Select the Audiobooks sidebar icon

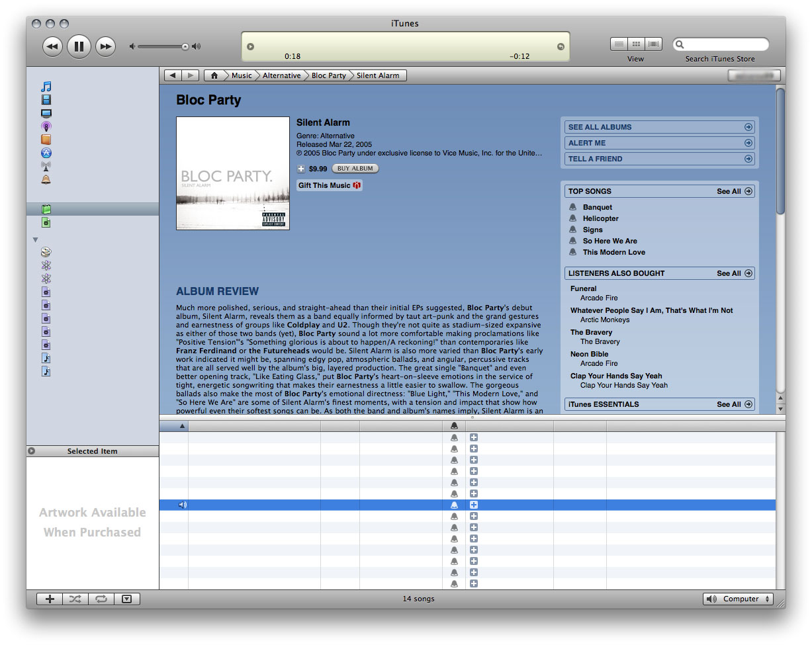point(46,140)
